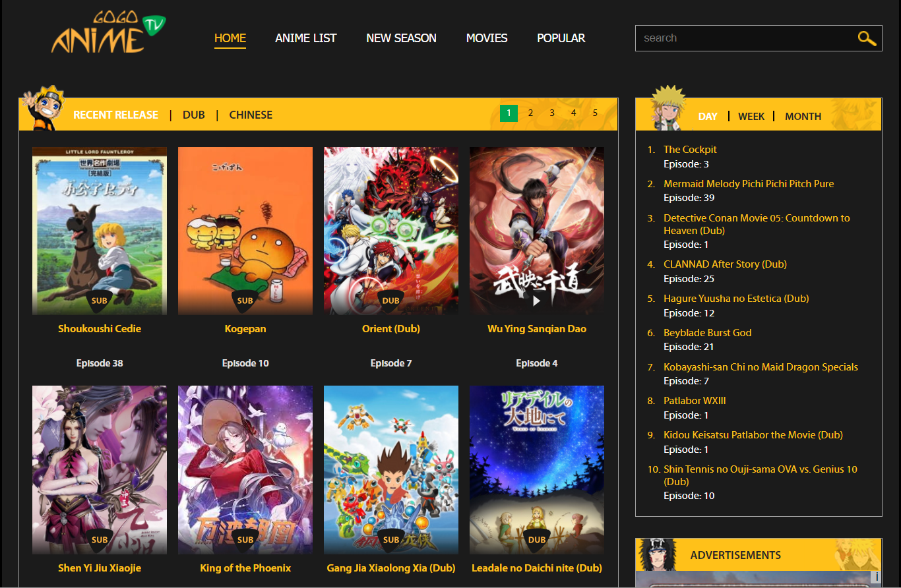
Task: Open the Shen Yi Jiu Xiaojie poster
Action: point(100,470)
